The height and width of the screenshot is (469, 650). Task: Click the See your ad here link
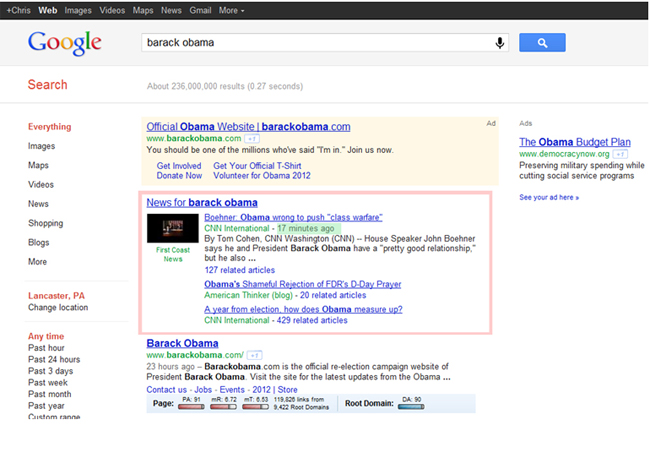coord(549,197)
